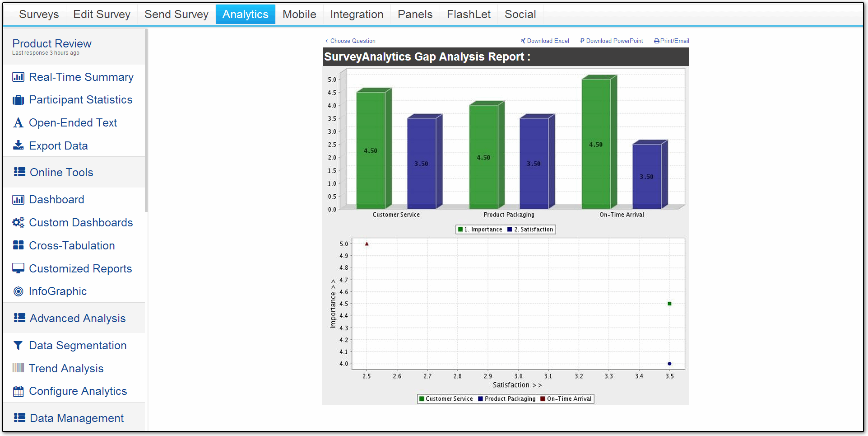Click the Download PowerPoint link
The image size is (868, 436).
(x=614, y=41)
